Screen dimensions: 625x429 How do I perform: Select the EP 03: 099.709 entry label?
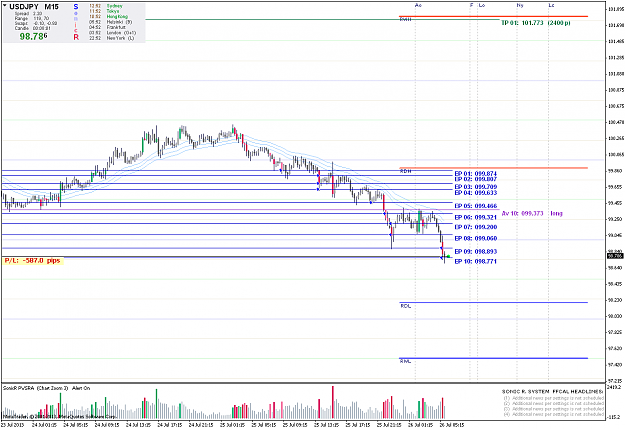coord(476,187)
